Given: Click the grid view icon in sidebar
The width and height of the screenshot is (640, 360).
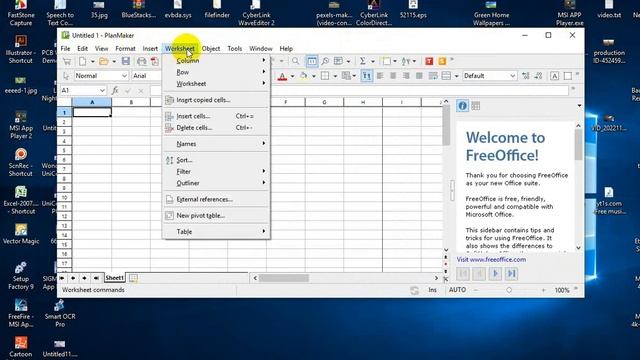Looking at the screenshot, I should pos(476,106).
